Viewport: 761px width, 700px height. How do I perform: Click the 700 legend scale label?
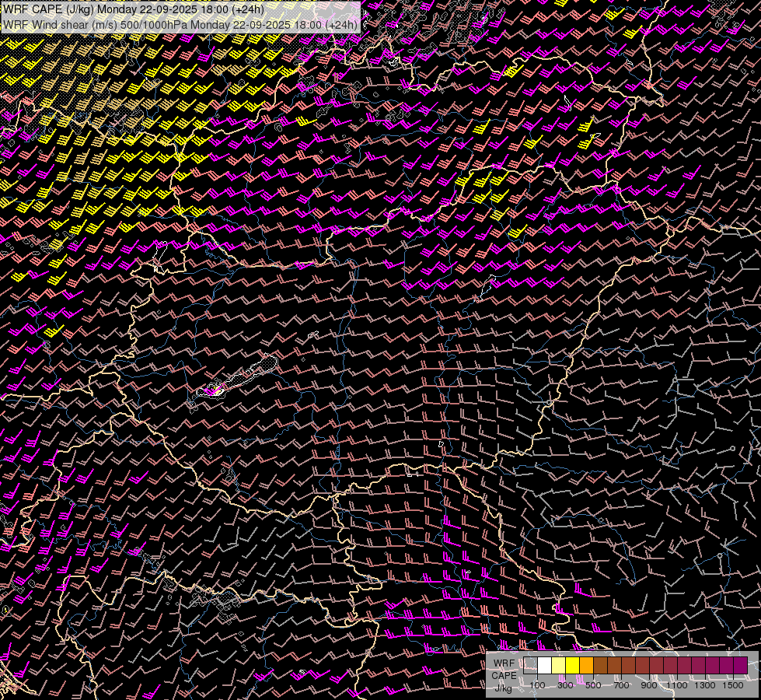pyautogui.click(x=621, y=685)
